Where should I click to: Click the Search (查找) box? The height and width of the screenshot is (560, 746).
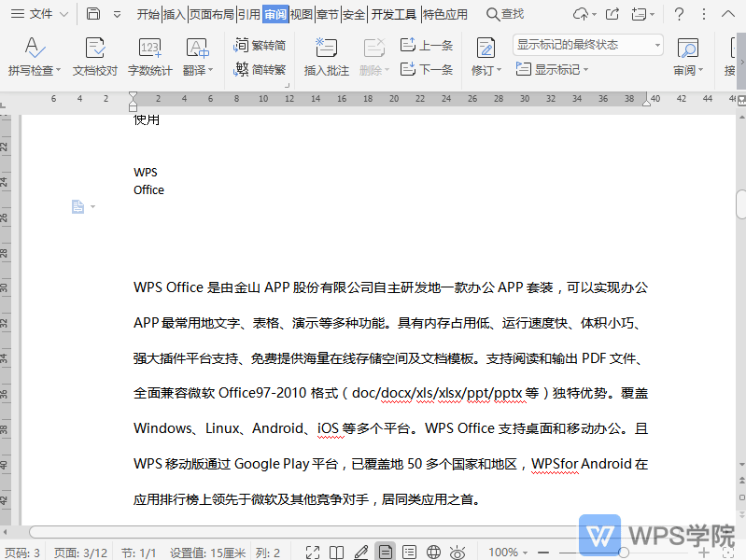coord(506,14)
